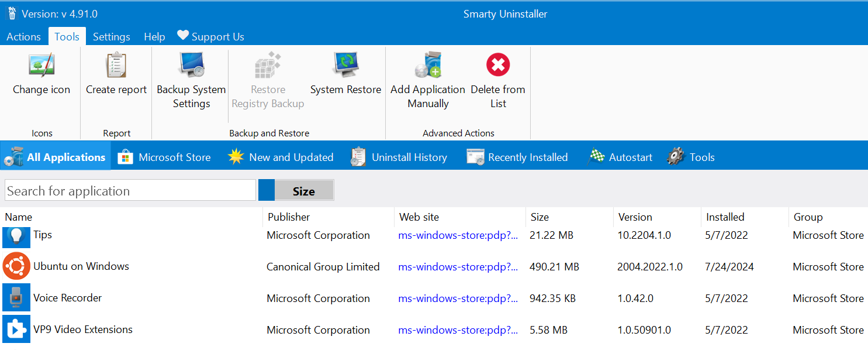Click the Search for application field

(130, 191)
